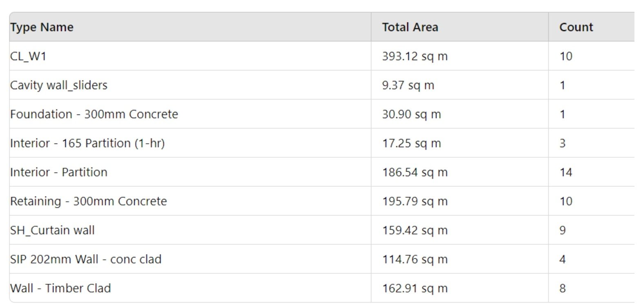Click SIP 202mm Wall - conc clad
This screenshot has height=308, width=644.
(86, 259)
